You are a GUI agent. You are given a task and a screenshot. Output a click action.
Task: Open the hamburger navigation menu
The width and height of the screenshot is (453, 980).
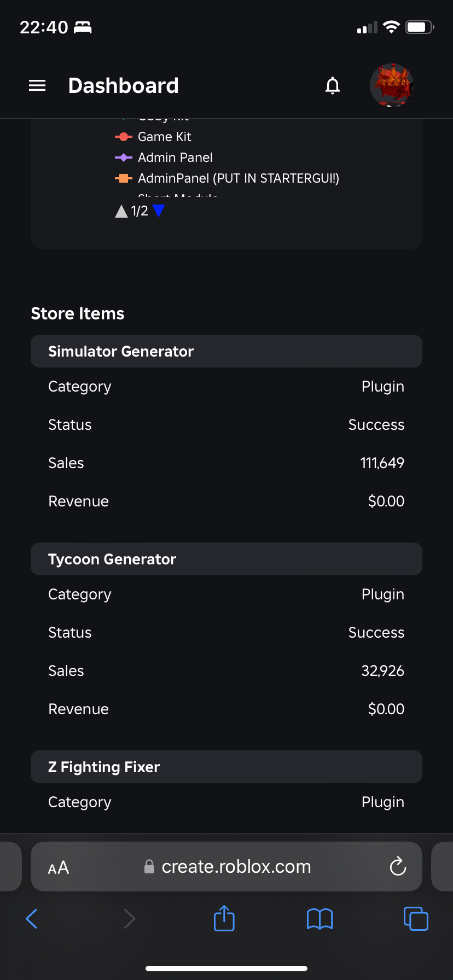tap(37, 85)
